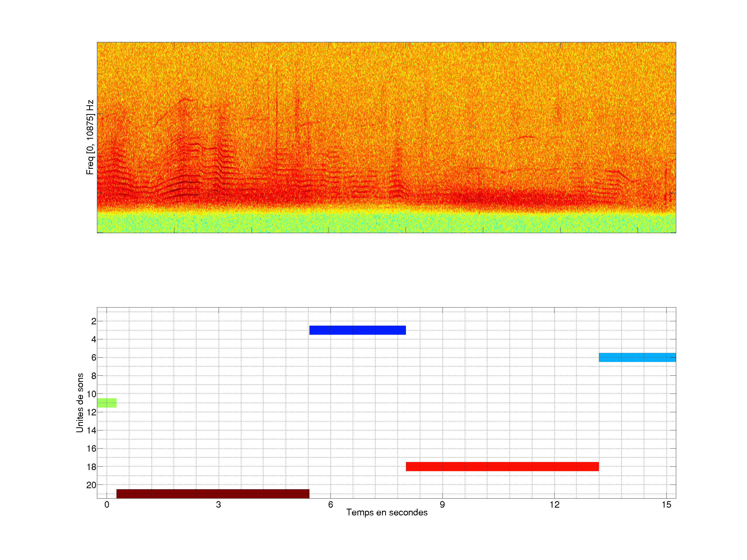Click y-axis tick label 14
The width and height of the screenshot is (747, 560).
click(x=91, y=430)
